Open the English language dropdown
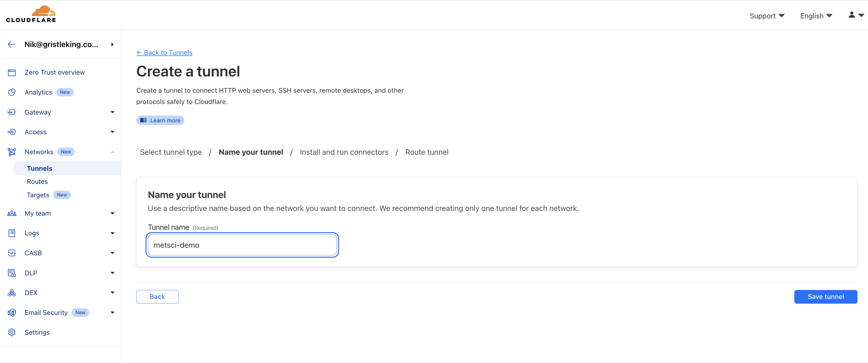This screenshot has height=363, width=868. coord(816,15)
